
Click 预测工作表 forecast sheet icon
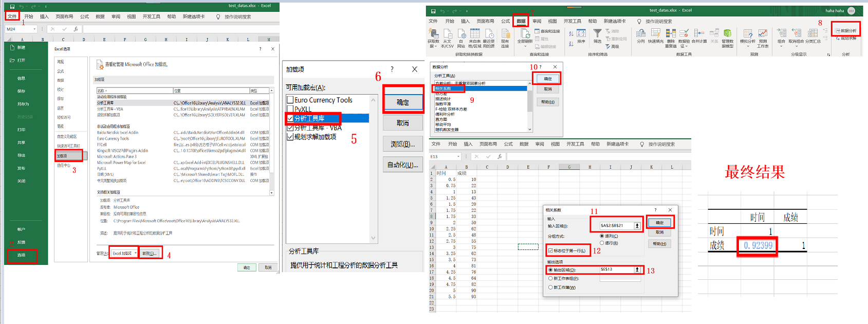[x=763, y=34]
